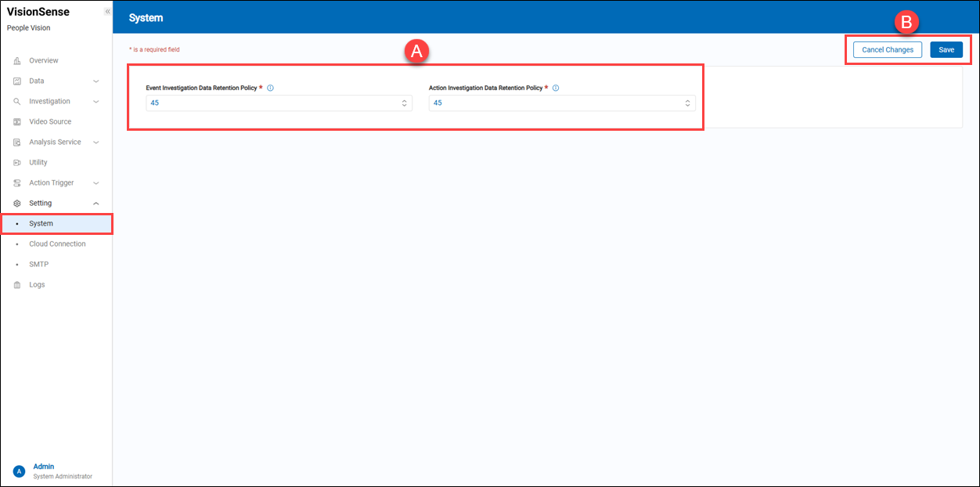Collapse the sidebar with double-chevron icon

click(107, 12)
